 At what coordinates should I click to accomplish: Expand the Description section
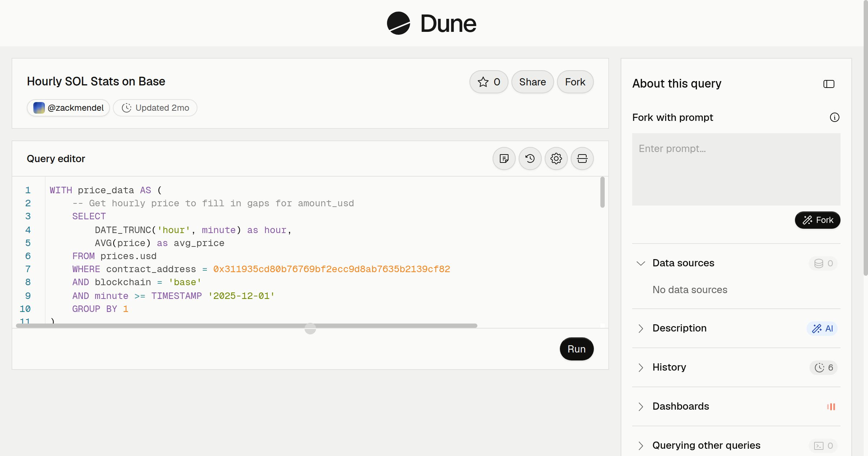[641, 328]
